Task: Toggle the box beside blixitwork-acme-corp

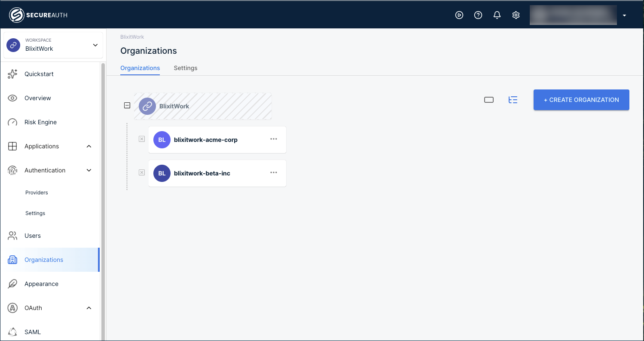Action: click(142, 139)
